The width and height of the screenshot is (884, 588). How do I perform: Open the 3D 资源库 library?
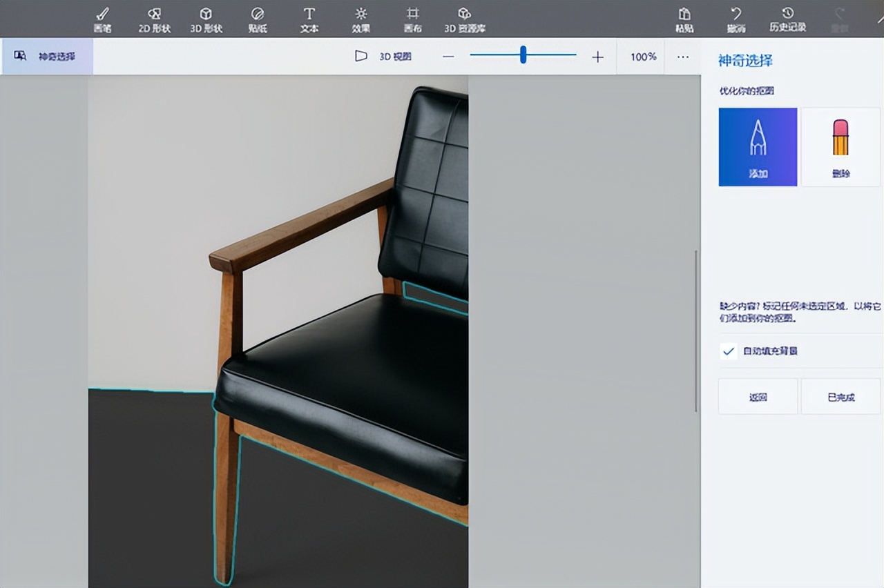click(465, 19)
